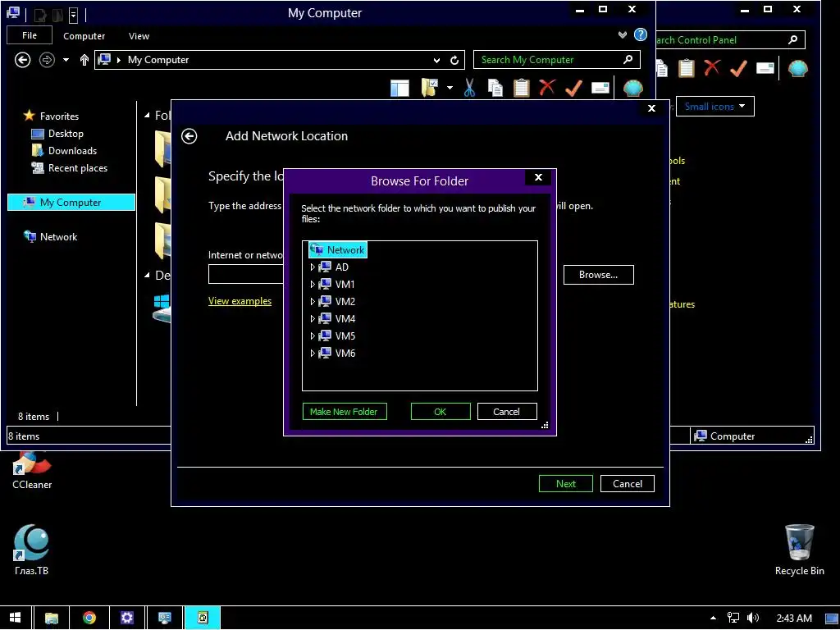Click the envelope E-mail icon in Control Panel toolbar

(x=765, y=68)
